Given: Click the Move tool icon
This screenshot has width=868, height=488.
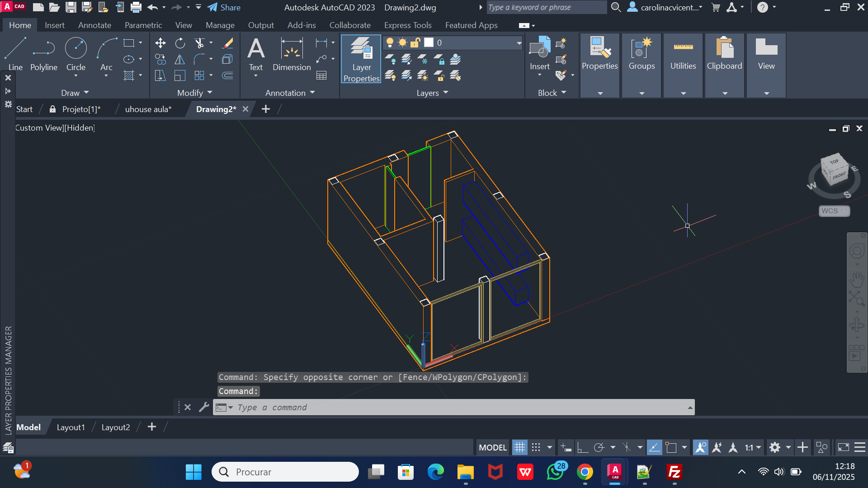Looking at the screenshot, I should [160, 43].
